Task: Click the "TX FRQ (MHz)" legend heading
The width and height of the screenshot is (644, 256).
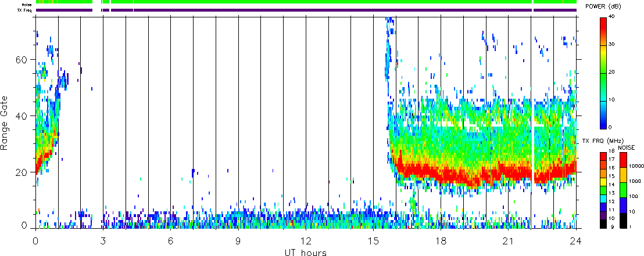Action: (x=603, y=141)
